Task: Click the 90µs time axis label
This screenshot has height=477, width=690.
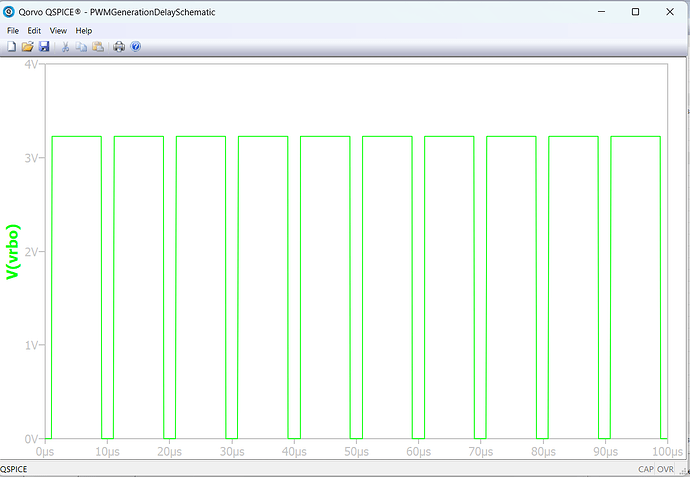Action: click(x=606, y=452)
